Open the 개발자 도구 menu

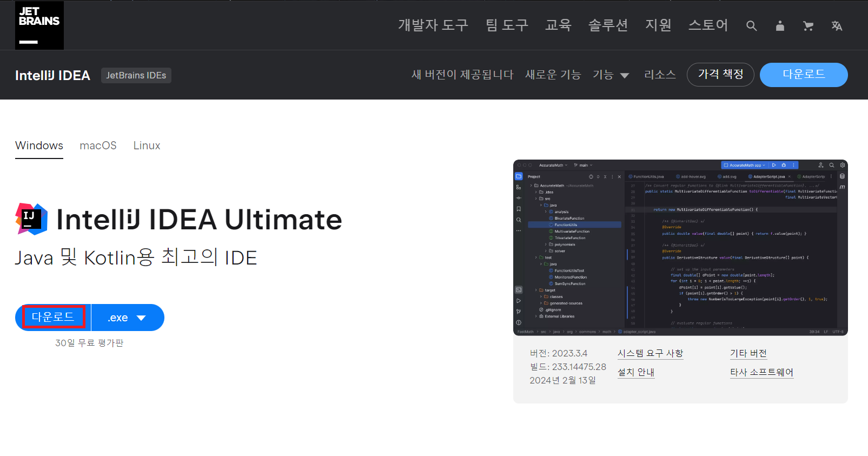[433, 25]
